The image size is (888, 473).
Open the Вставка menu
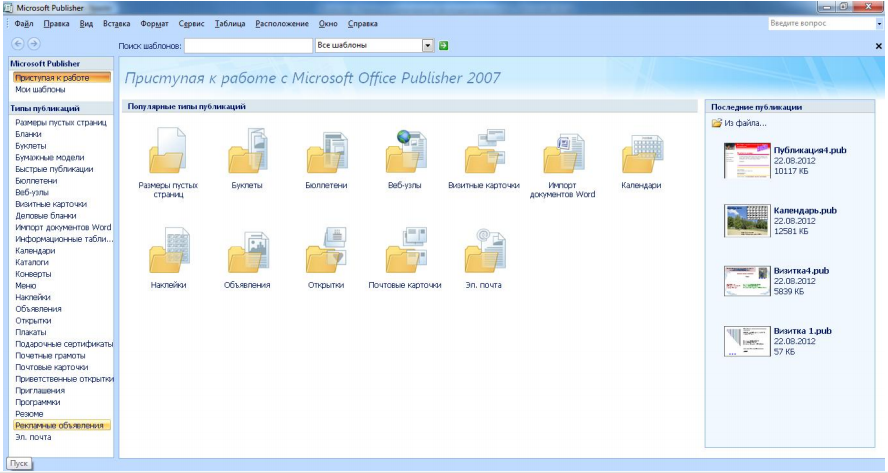[117, 24]
